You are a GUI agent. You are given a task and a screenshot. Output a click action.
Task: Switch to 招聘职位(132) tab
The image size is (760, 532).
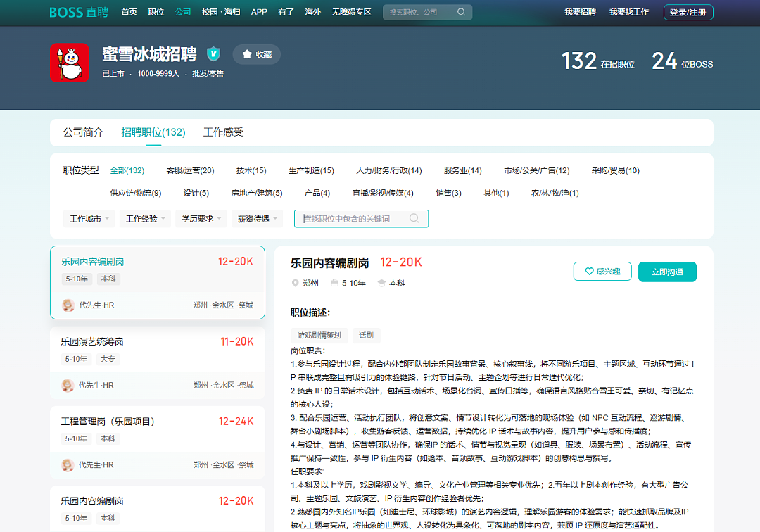(153, 132)
